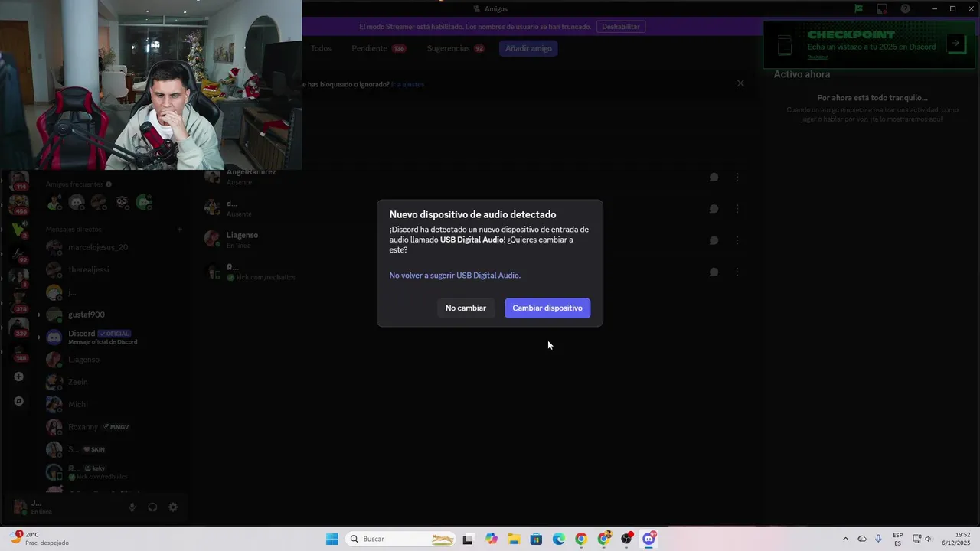Toggle microphone mute in user panel

click(132, 507)
